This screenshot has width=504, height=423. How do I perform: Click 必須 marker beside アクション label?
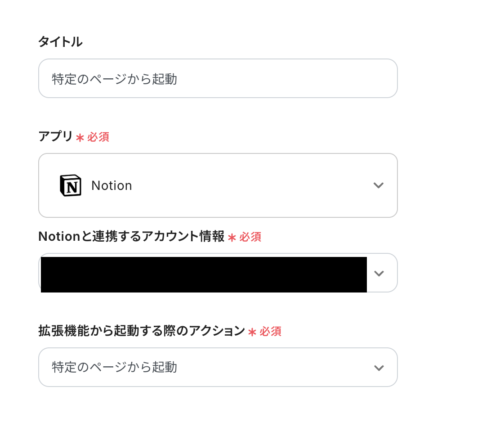coord(270,332)
